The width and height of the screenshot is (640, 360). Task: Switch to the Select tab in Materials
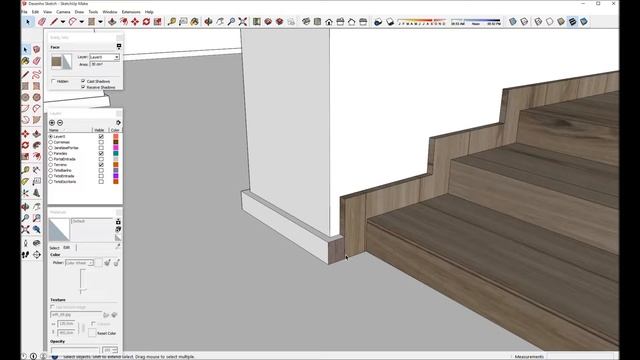coord(54,248)
